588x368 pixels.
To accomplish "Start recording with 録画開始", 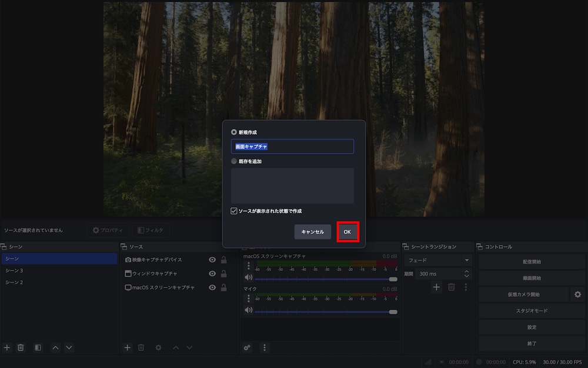I will (x=532, y=279).
